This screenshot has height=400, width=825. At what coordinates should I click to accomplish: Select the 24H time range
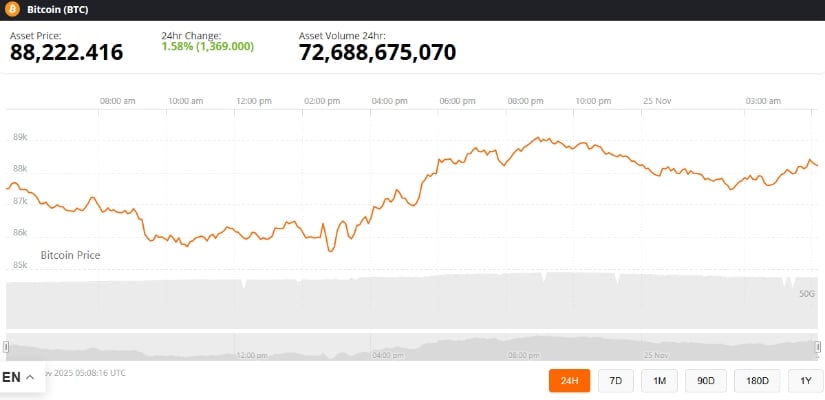tap(569, 381)
